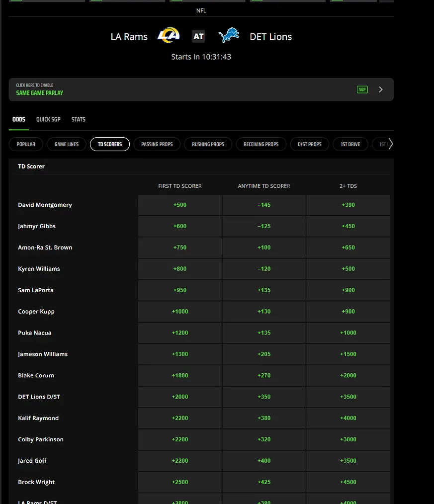Screen dimensions: 434x504
Task: Pick Sam LaPorta 2+ TDs +900
Action: (348, 290)
